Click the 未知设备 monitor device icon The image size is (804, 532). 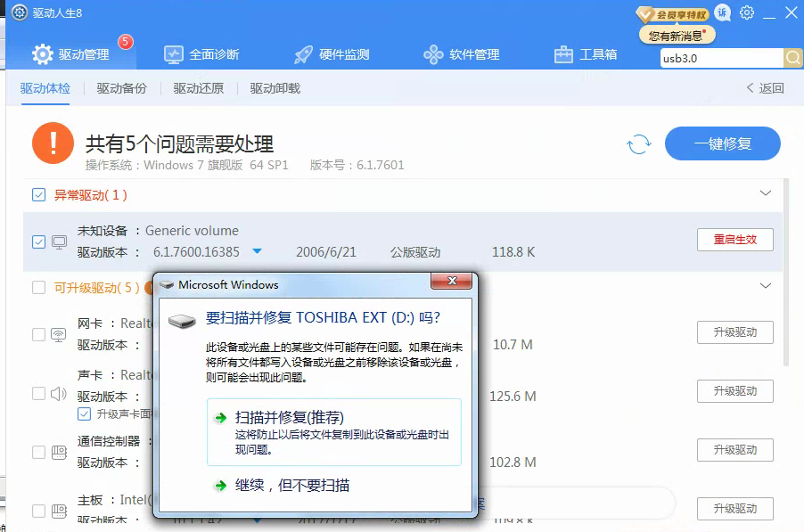59,241
